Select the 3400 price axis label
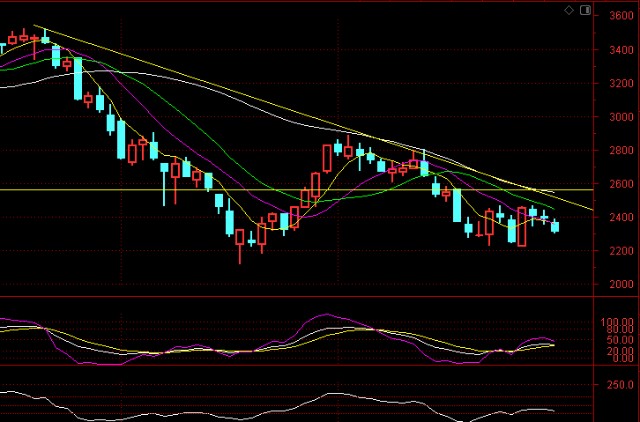640x422 pixels. pyautogui.click(x=620, y=50)
